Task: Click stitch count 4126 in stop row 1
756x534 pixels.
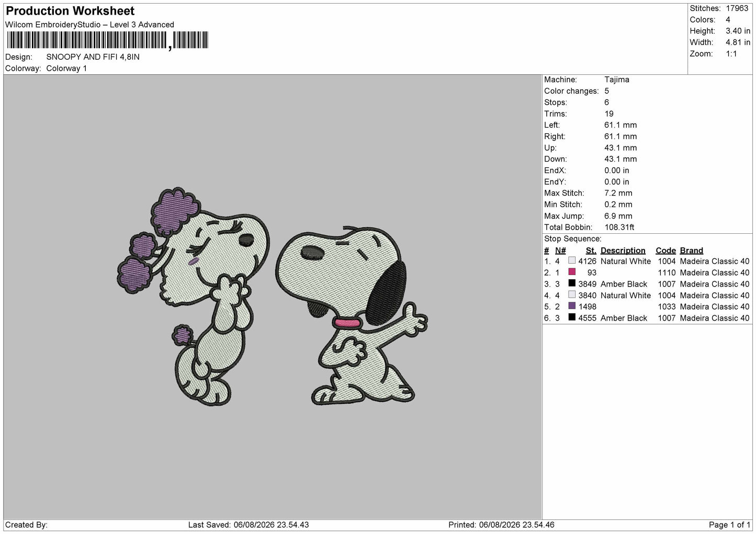Action: (x=588, y=262)
